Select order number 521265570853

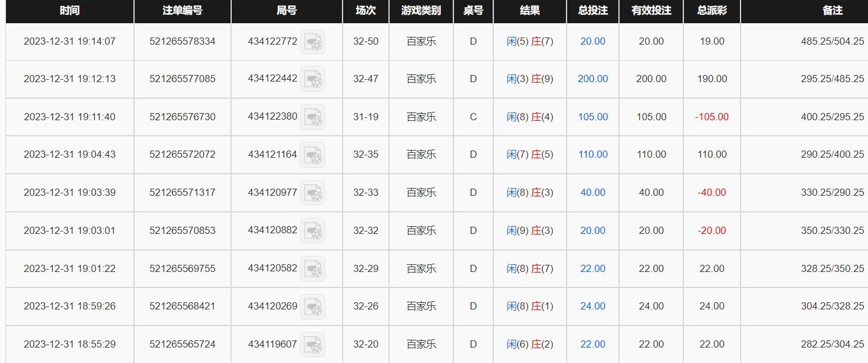pyautogui.click(x=182, y=230)
